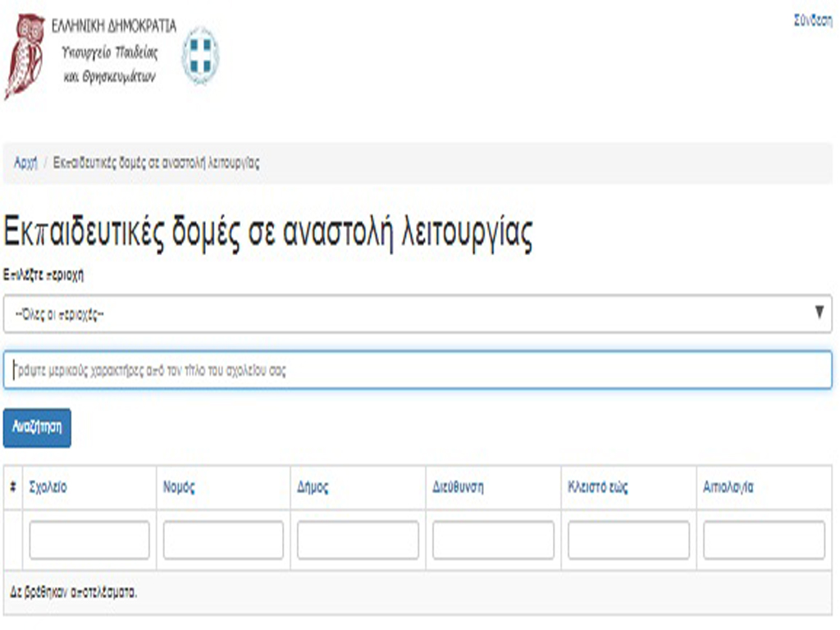Screen dimensions: 840x630
Task: Focus the school title search field
Action: [x=418, y=371]
